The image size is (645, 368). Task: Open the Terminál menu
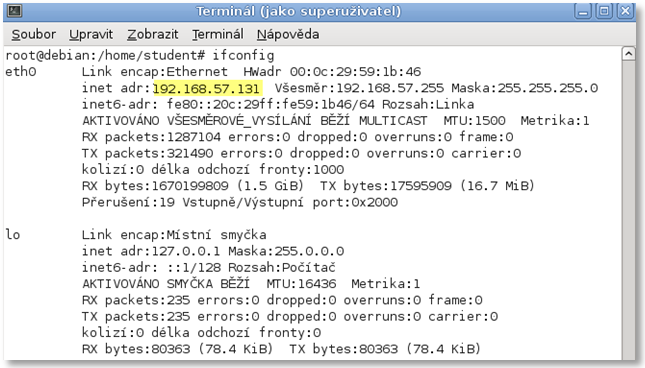coord(218,35)
